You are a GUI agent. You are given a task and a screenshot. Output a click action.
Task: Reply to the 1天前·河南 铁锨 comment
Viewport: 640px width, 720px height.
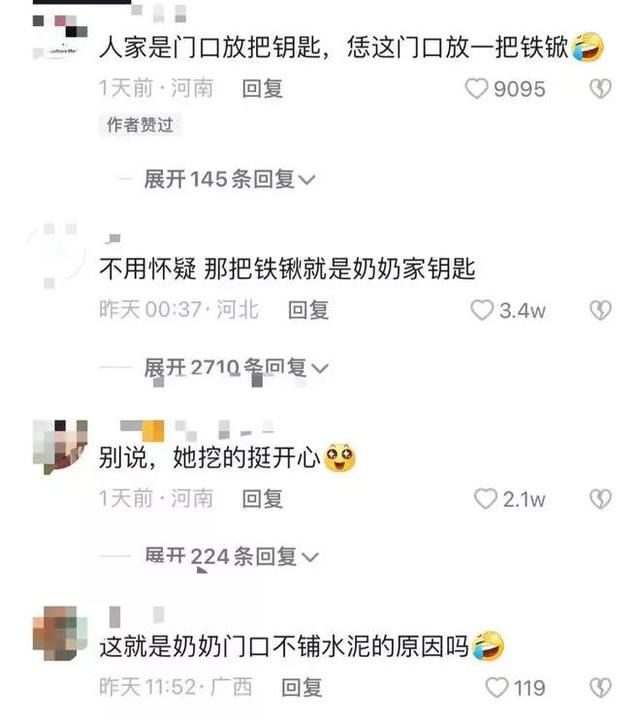[262, 89]
